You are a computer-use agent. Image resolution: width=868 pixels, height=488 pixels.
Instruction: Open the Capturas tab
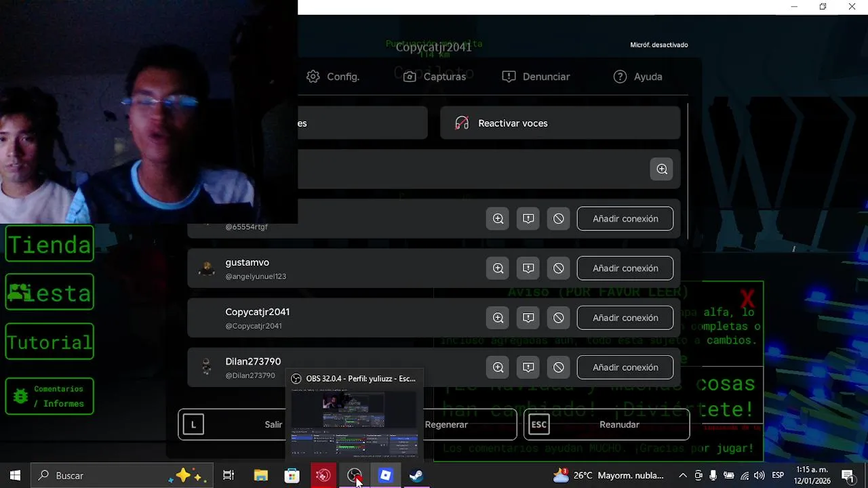tap(435, 77)
